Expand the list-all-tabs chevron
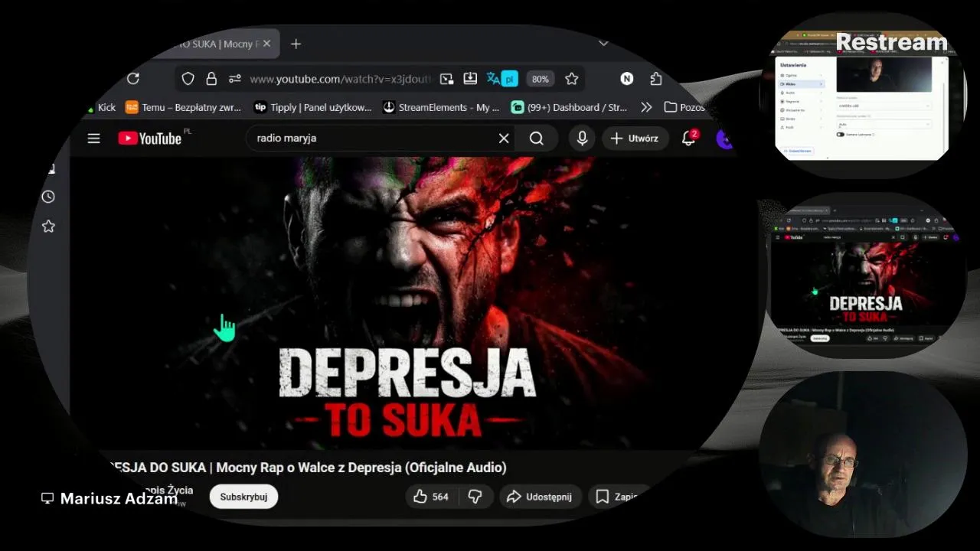Image resolution: width=980 pixels, height=551 pixels. point(603,44)
